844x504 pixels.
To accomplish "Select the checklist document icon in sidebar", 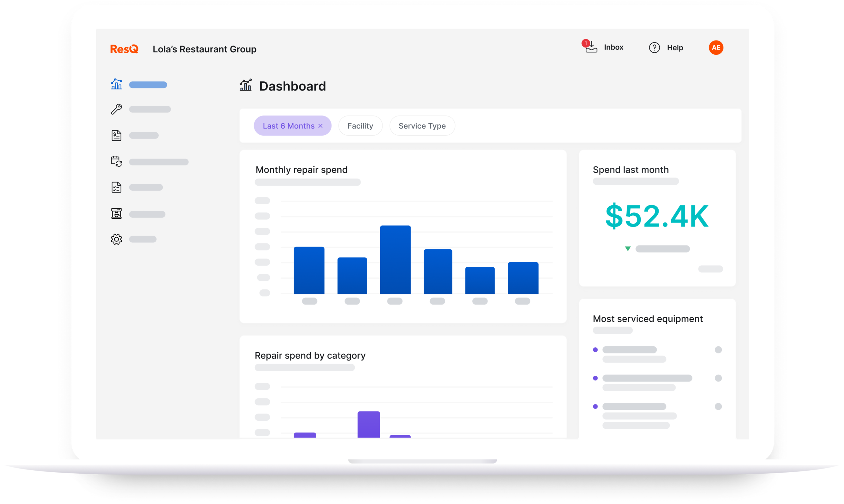I will click(x=116, y=187).
